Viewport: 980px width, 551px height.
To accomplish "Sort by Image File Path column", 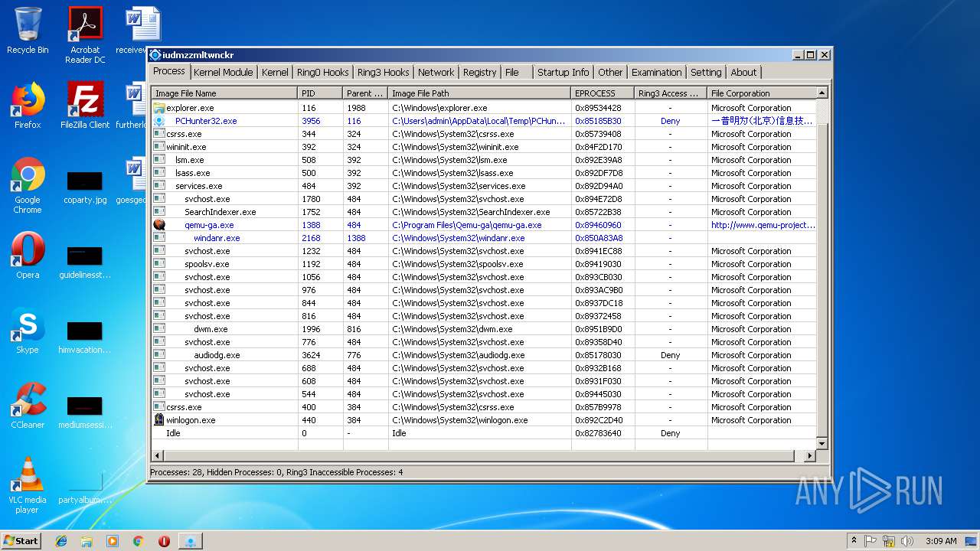I will click(x=479, y=93).
